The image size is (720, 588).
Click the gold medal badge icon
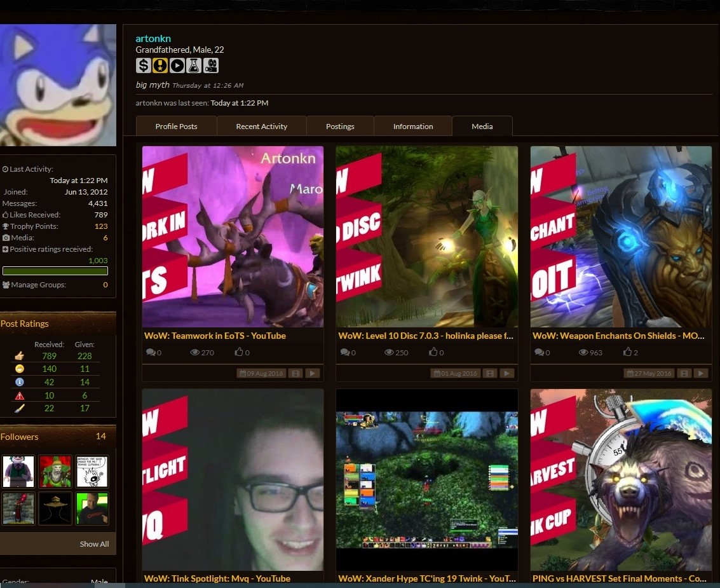[160, 65]
